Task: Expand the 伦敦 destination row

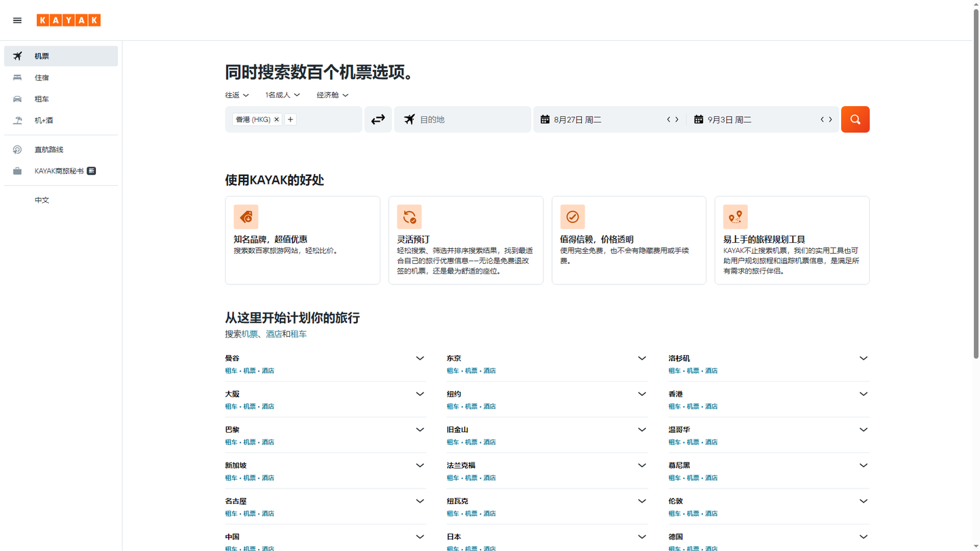Action: tap(864, 501)
